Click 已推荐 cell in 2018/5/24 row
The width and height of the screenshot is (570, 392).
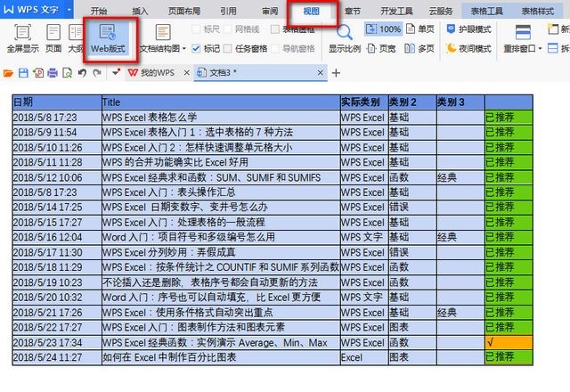click(509, 357)
